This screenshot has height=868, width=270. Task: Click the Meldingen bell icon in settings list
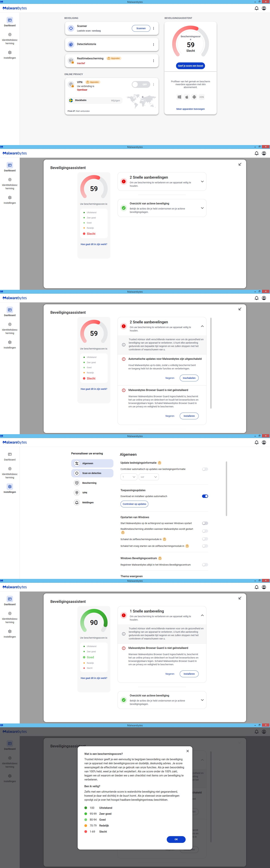coord(77,502)
